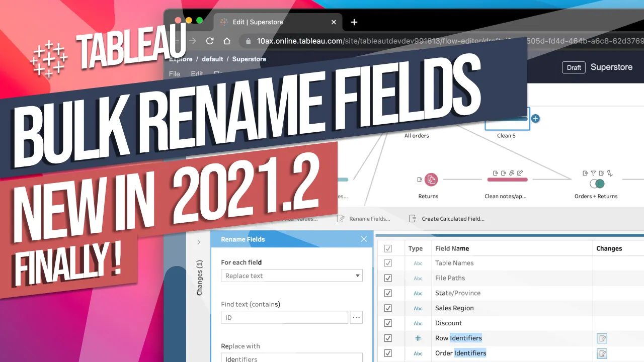
Task: Uncheck the File Paths checkbox
Action: 388,278
